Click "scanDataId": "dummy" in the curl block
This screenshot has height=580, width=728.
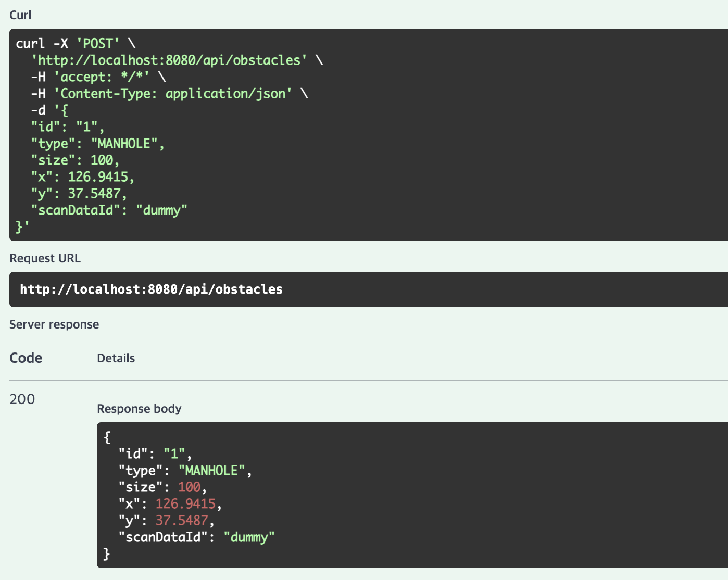tap(109, 210)
